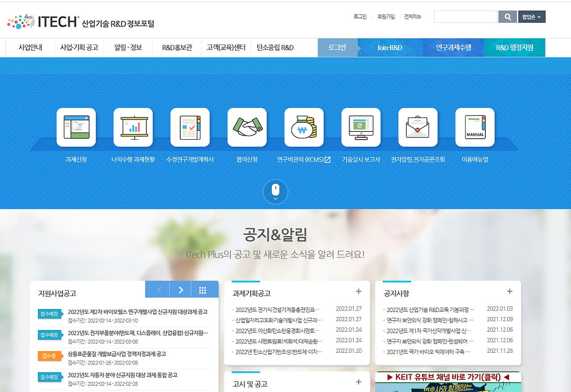Open 전자알림·전자공문조회 envelope icon
571x392 pixels.
pyautogui.click(x=418, y=127)
